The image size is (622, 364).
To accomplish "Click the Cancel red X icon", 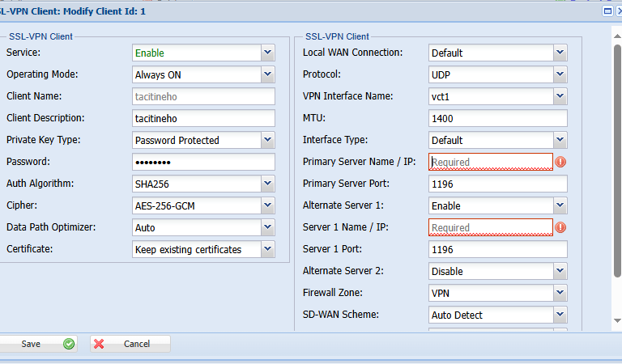I will coord(100,344).
